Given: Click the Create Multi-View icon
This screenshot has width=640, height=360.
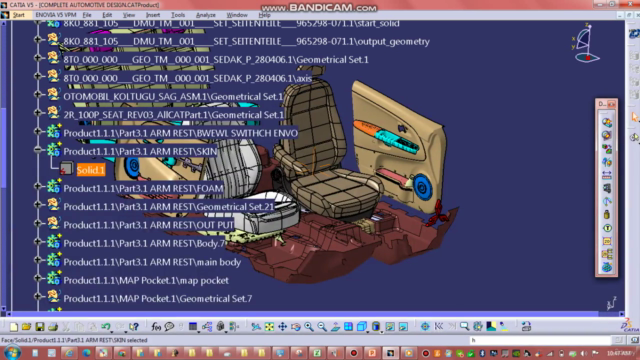Looking at the screenshot, I should point(348,327).
